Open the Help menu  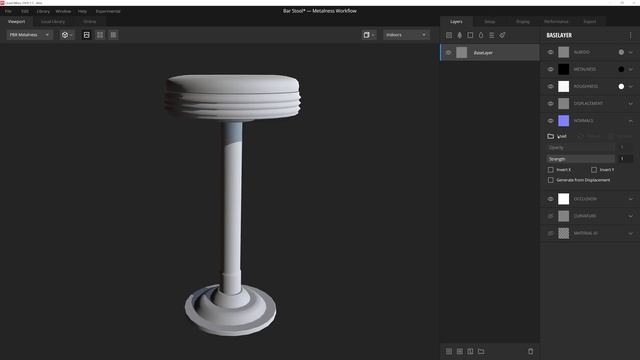(82, 11)
